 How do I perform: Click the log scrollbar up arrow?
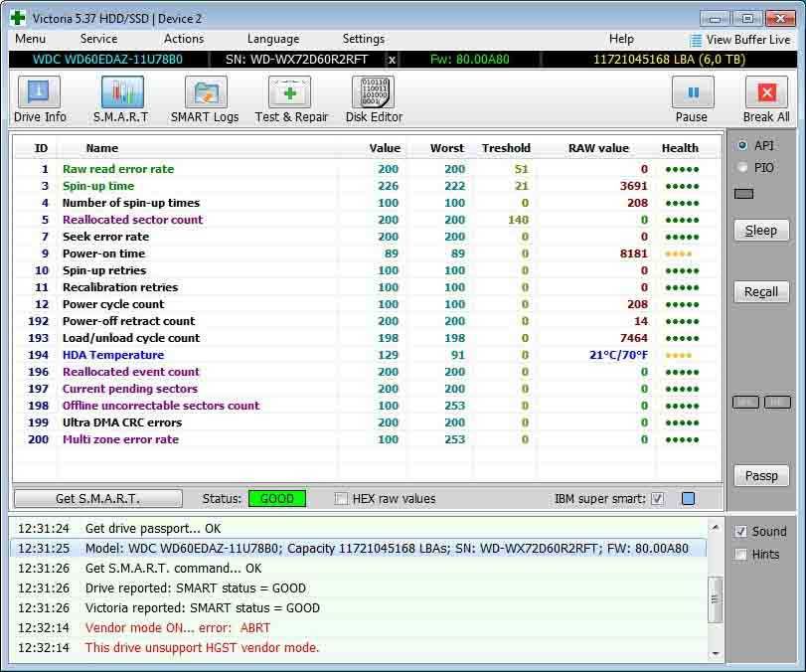click(715, 528)
